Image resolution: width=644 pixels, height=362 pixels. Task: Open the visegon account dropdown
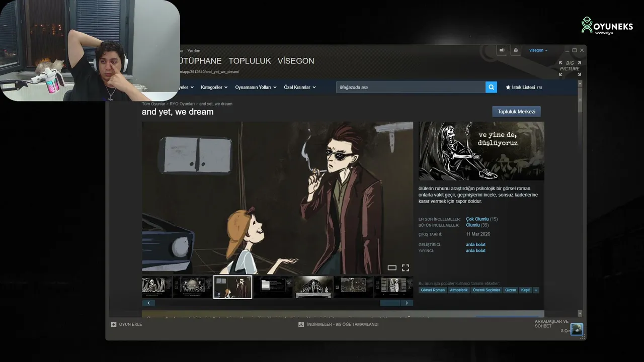[x=538, y=50]
